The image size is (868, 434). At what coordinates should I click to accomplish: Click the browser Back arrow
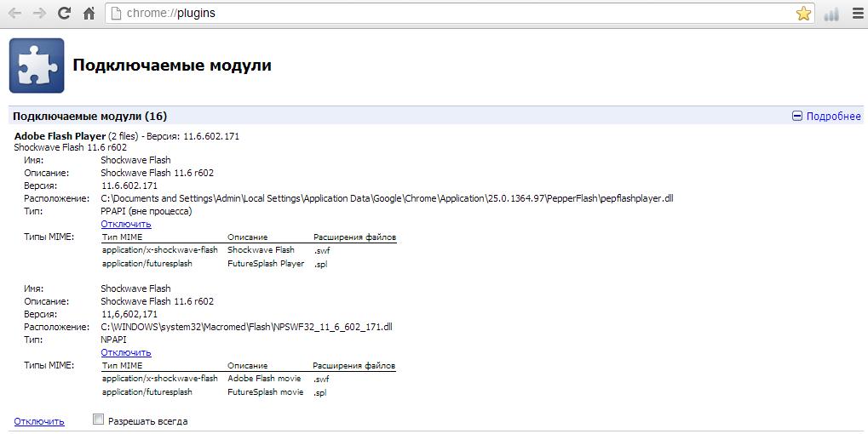(x=15, y=14)
